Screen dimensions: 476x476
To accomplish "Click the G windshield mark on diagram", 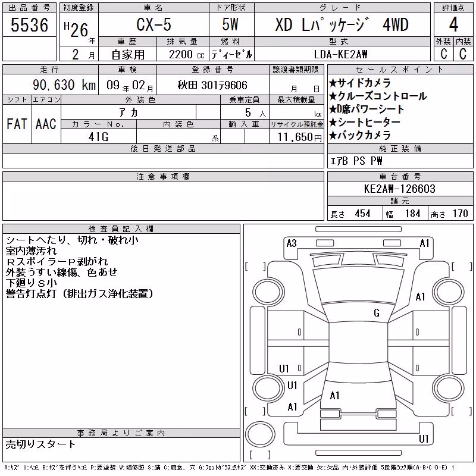I will pos(377,313).
